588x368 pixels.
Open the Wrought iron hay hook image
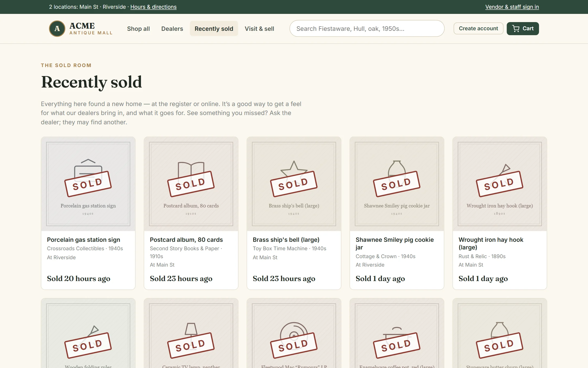coord(500,184)
